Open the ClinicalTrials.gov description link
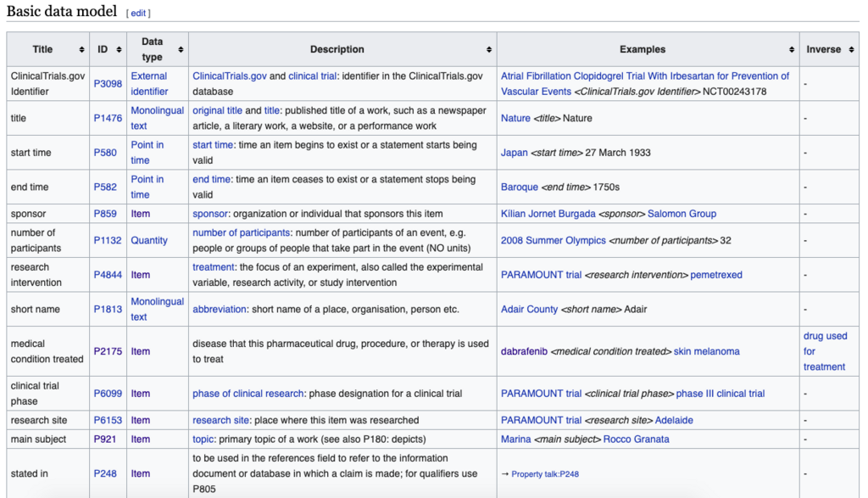The height and width of the screenshot is (498, 868). coord(229,76)
